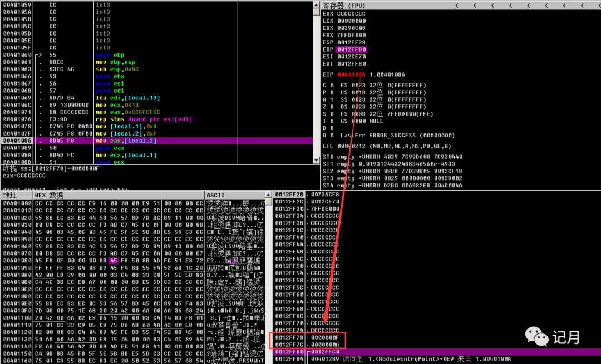Image resolution: width=601 pixels, height=364 pixels.
Task: Select the highlighted EBP register value 0012FF80
Action: (352, 49)
